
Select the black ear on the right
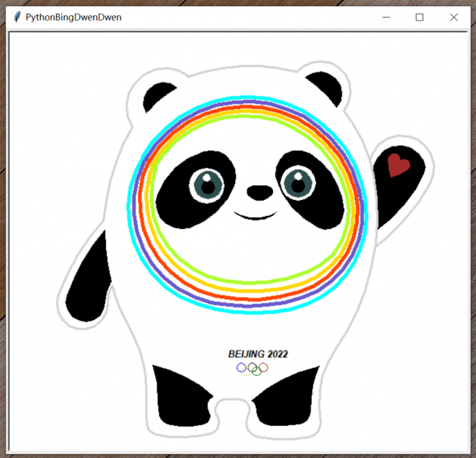(x=323, y=89)
